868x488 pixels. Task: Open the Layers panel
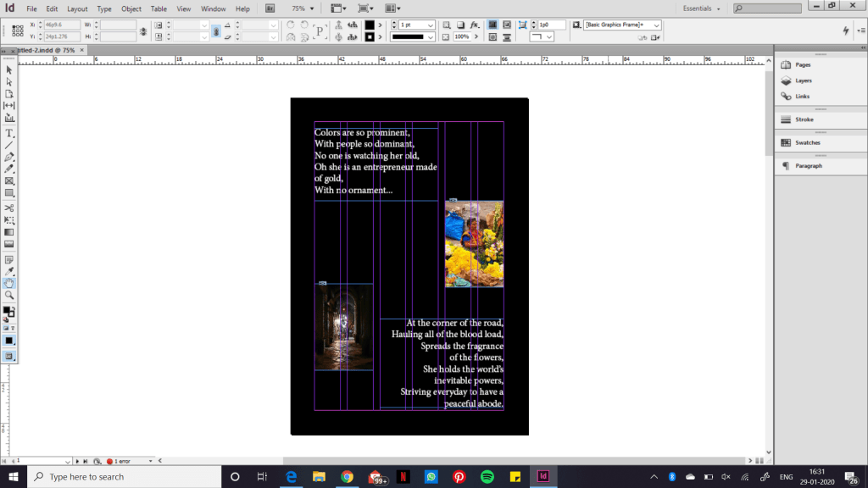(x=803, y=80)
